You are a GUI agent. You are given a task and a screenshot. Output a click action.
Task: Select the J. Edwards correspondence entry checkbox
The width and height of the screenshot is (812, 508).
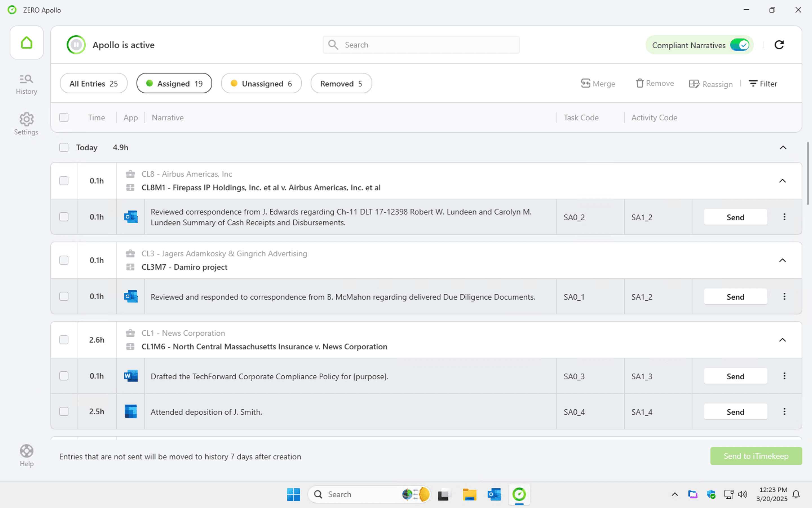[64, 217]
